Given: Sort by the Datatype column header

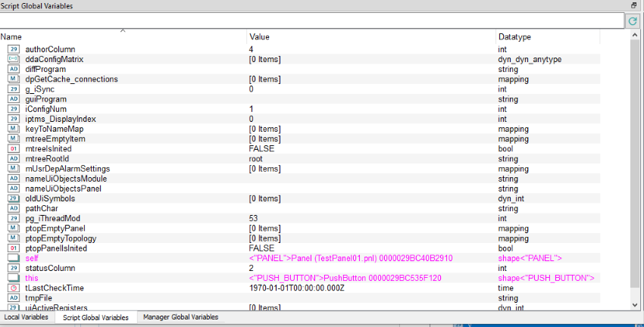Looking at the screenshot, I should click(x=547, y=36).
